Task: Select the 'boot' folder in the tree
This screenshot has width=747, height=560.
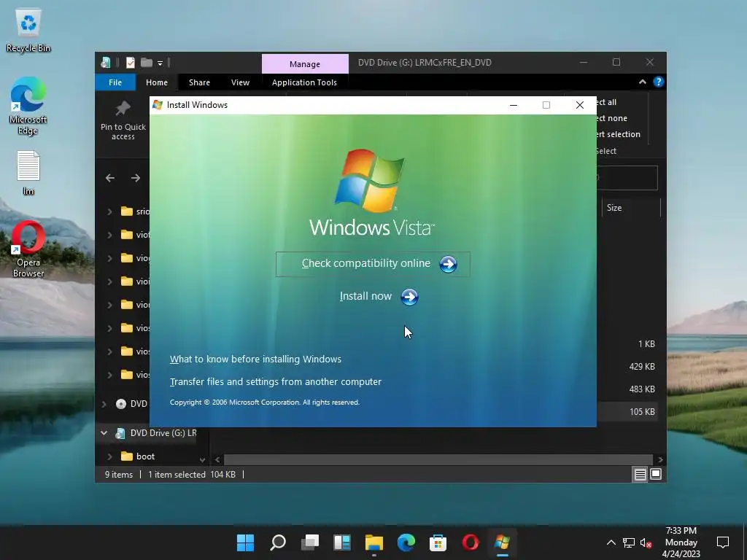Action: coord(145,456)
